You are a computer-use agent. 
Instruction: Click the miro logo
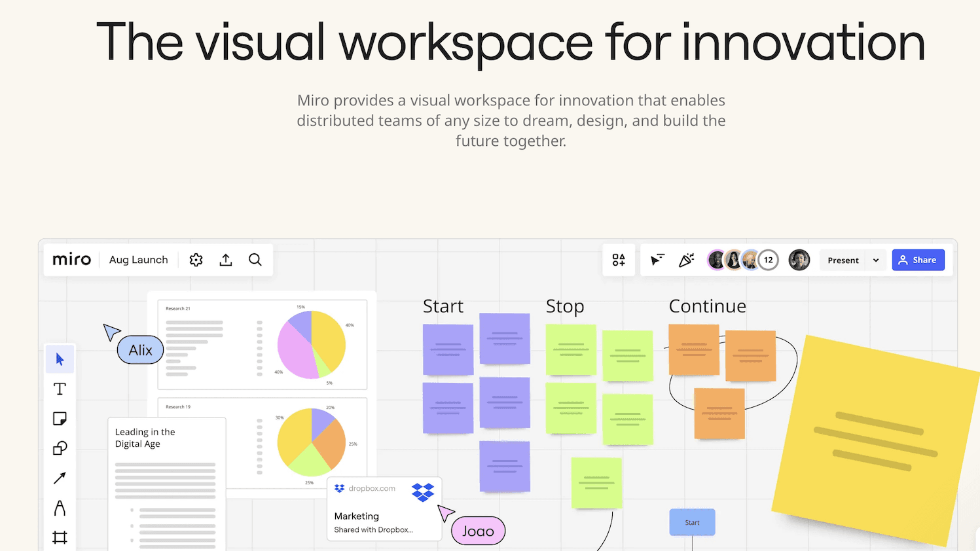(x=71, y=260)
